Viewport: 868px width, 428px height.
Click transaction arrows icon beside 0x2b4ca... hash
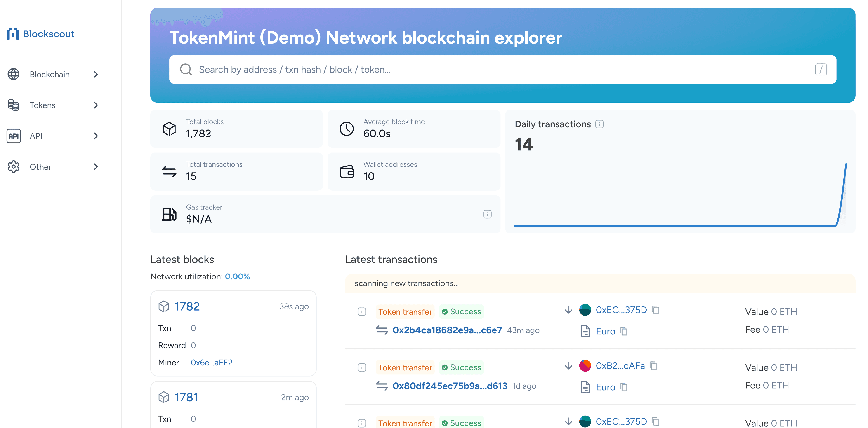[382, 330]
